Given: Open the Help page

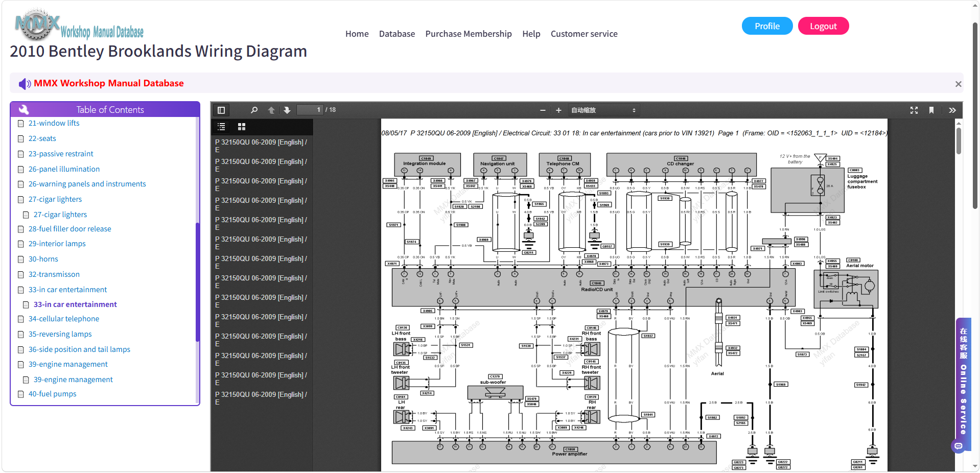Looking at the screenshot, I should tap(531, 34).
